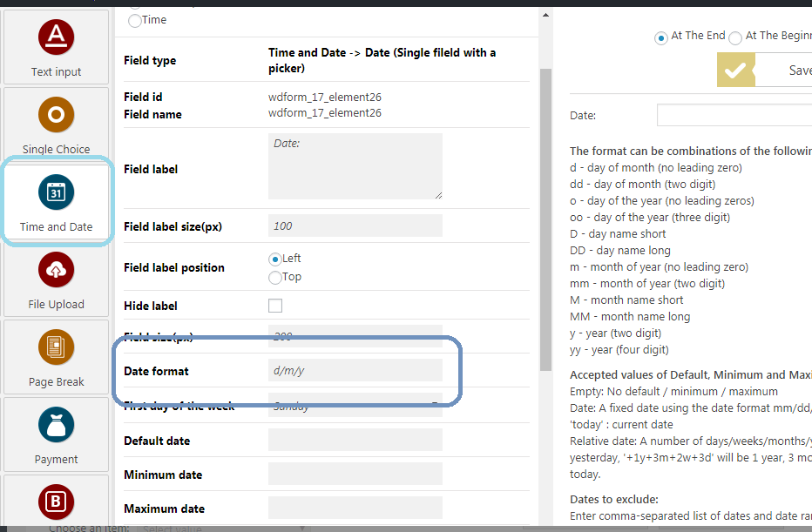Enable the Hide label checkbox
This screenshot has height=532, width=812.
click(x=275, y=306)
